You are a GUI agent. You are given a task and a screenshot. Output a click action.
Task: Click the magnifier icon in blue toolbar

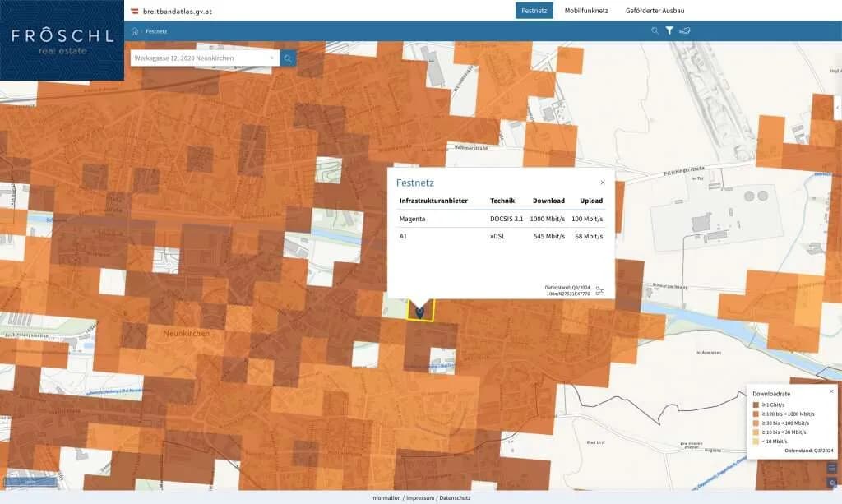(655, 30)
